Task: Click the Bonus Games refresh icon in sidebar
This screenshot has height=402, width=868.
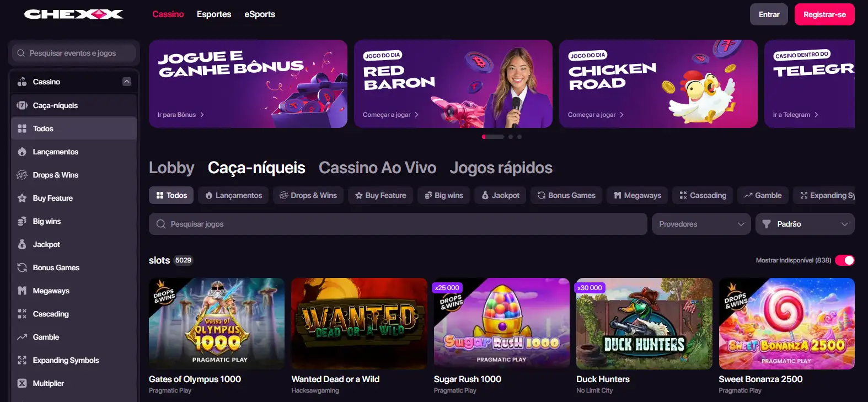Action: pyautogui.click(x=22, y=267)
